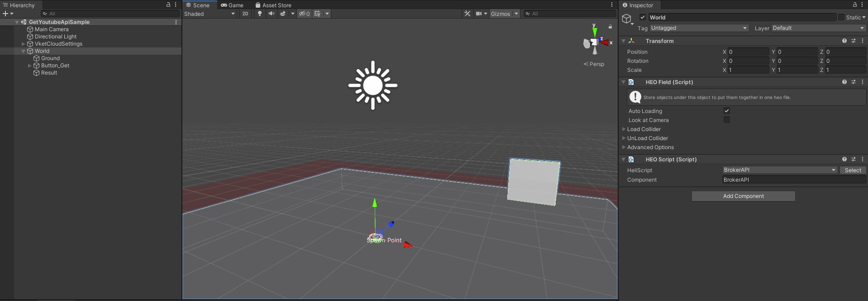The height and width of the screenshot is (301, 868).
Task: Enable the Look at Camera checkbox
Action: (727, 120)
